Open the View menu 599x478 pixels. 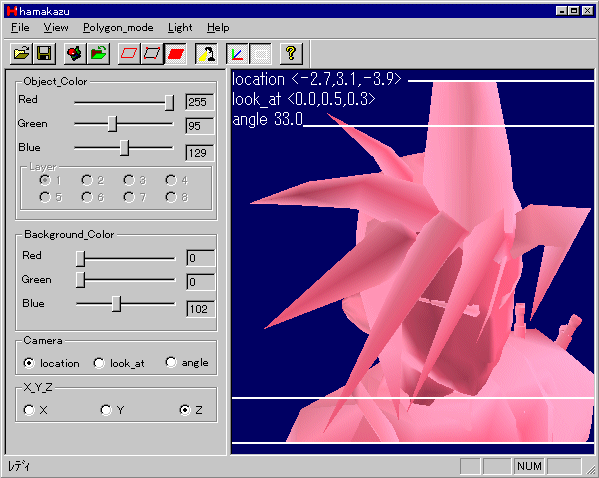coord(56,28)
